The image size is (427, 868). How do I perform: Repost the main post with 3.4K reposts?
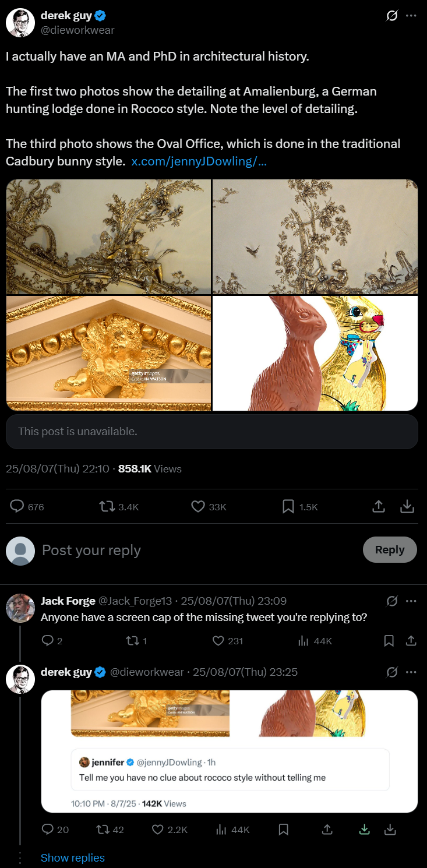[107, 507]
